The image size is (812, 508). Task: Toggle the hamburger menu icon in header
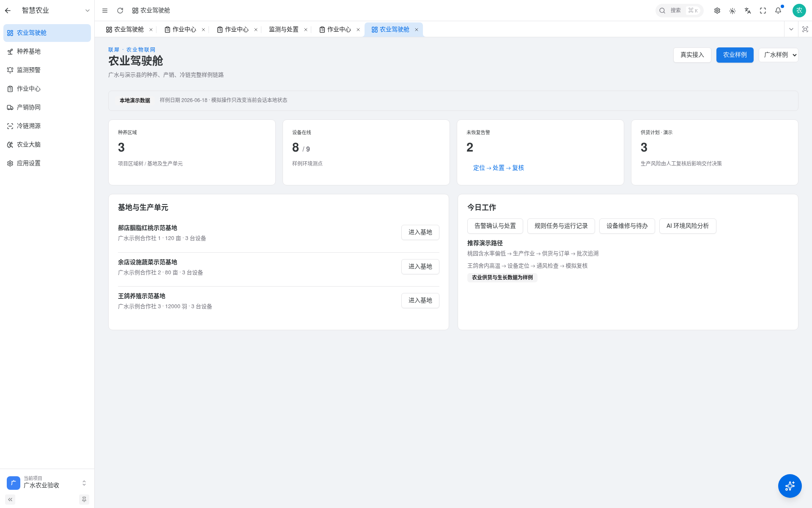pyautogui.click(x=105, y=11)
